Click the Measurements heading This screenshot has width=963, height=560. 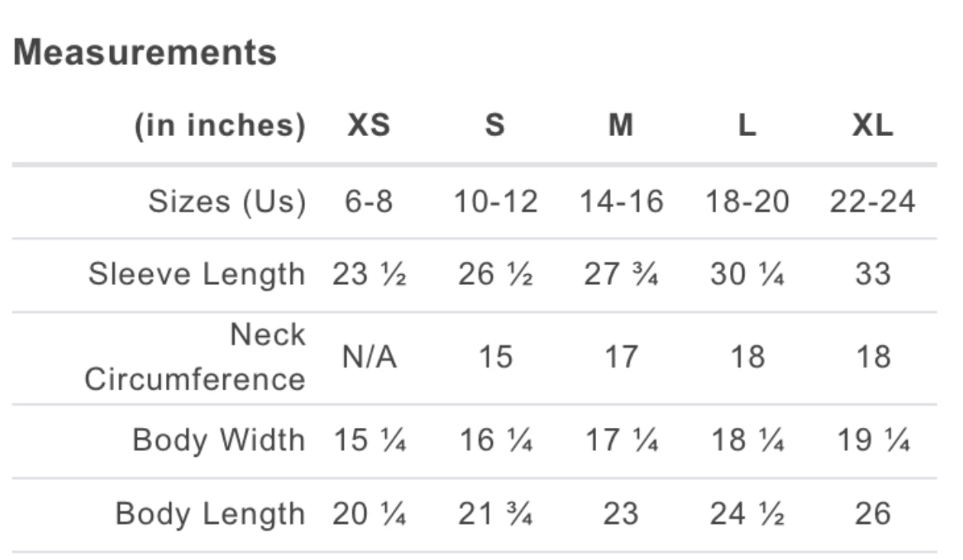[145, 53]
